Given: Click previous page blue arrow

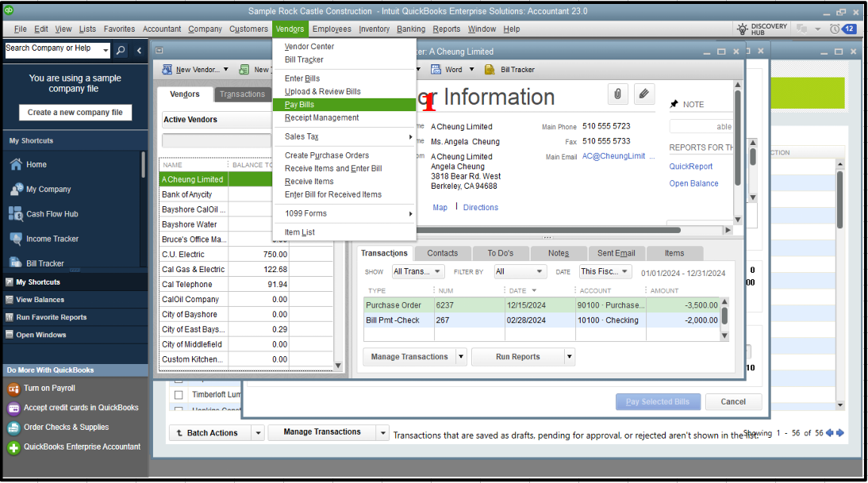Looking at the screenshot, I should [x=829, y=433].
